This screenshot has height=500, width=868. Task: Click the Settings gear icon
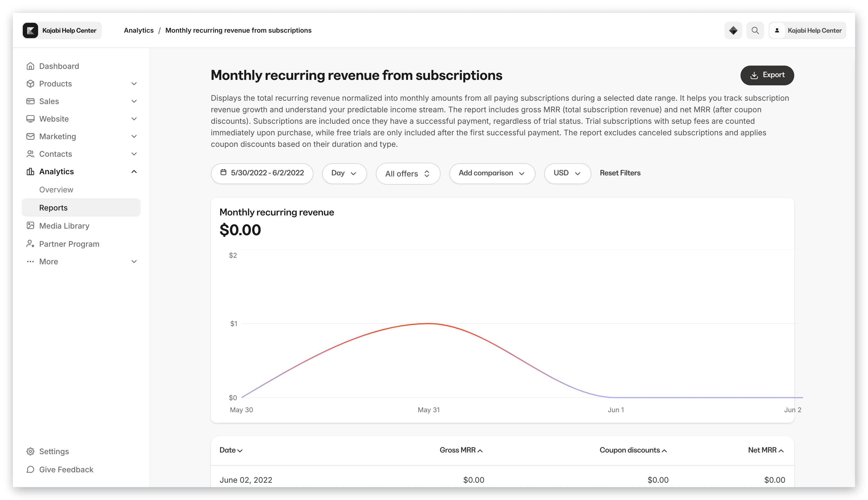(30, 451)
